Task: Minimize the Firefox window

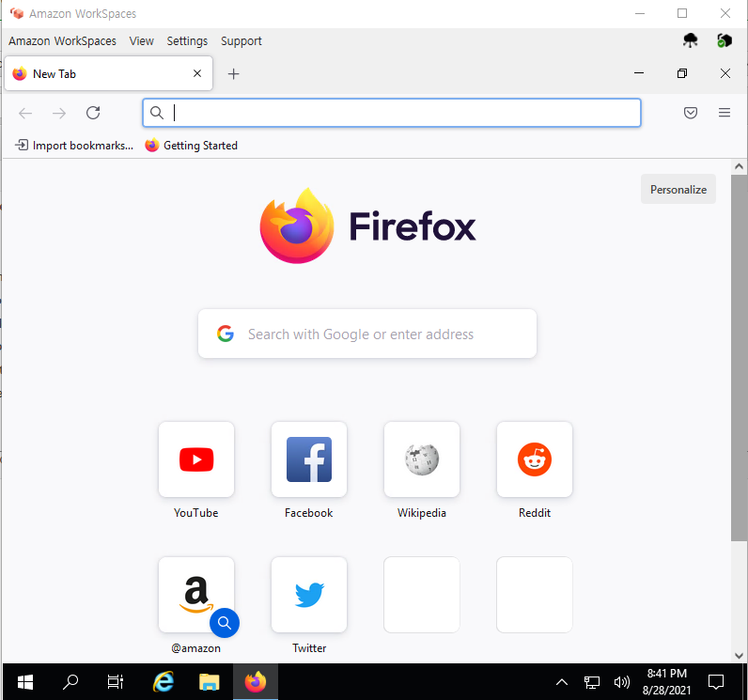Action: (x=639, y=73)
